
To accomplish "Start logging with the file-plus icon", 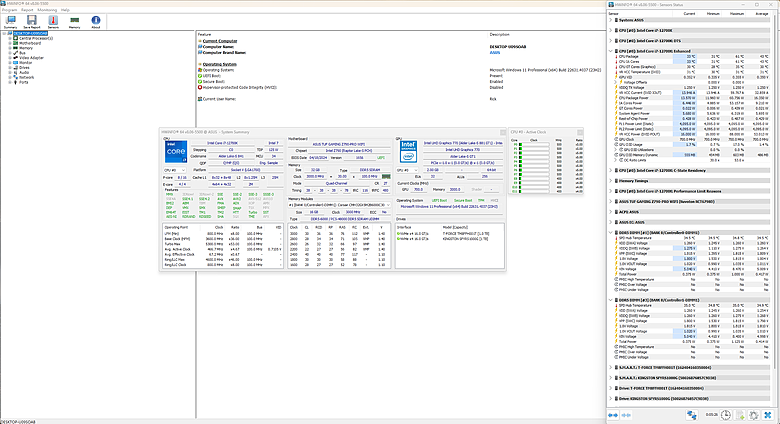I will 740,415.
